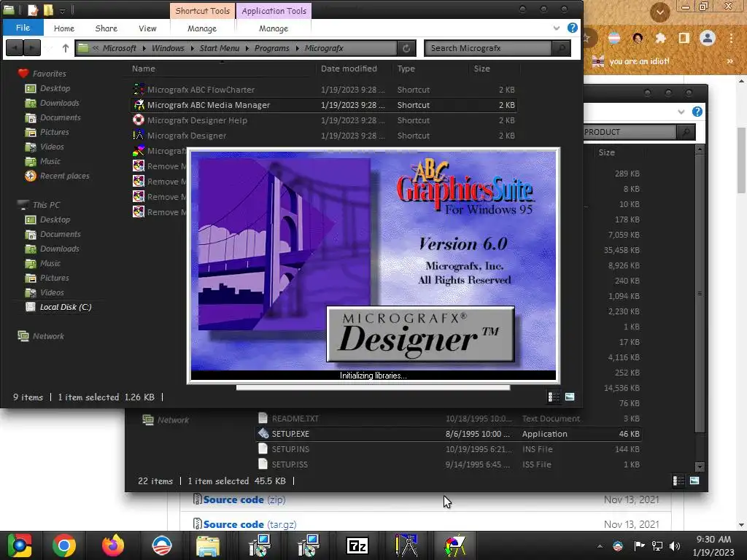The height and width of the screenshot is (560, 747).
Task: Open Google Chrome from the taskbar
Action: [x=64, y=545]
